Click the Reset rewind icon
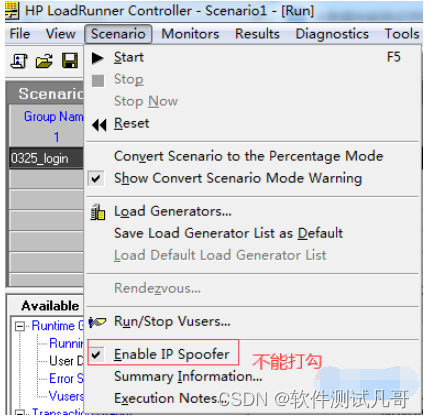The height and width of the screenshot is (418, 425). (x=99, y=125)
